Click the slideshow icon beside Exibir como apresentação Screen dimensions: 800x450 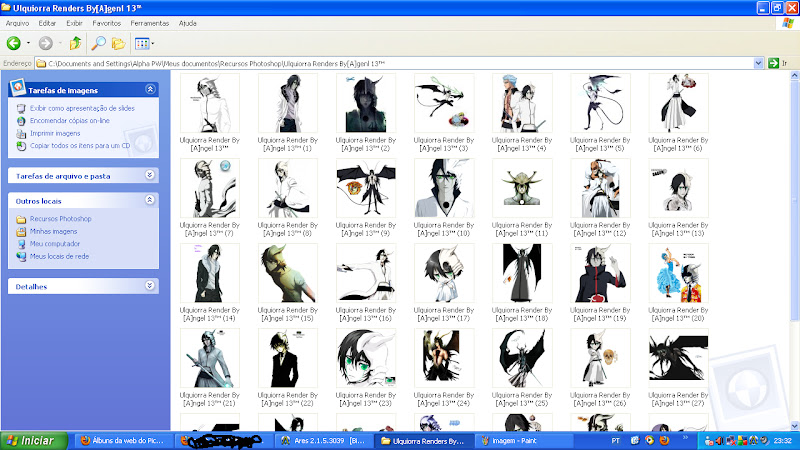(21, 109)
